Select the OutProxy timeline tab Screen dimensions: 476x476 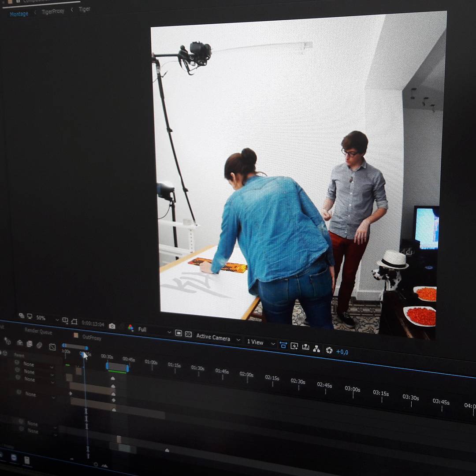pyautogui.click(x=92, y=337)
